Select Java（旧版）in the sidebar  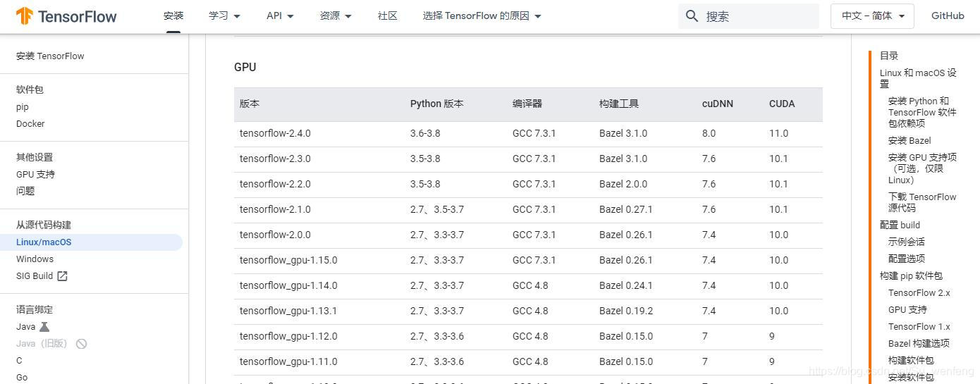click(x=43, y=344)
